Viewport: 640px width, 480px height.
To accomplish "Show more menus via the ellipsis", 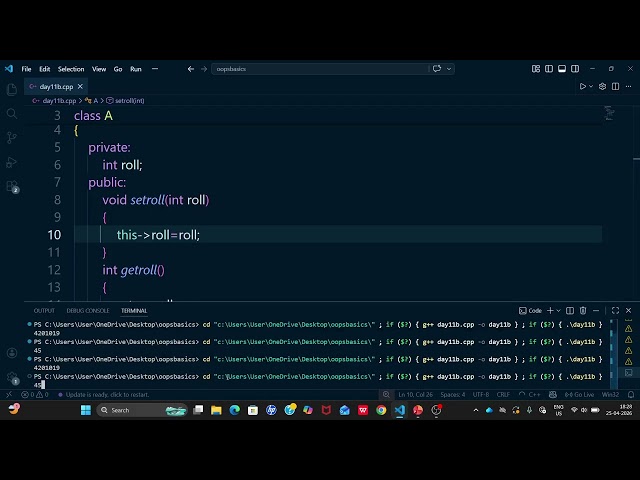I will click(155, 69).
